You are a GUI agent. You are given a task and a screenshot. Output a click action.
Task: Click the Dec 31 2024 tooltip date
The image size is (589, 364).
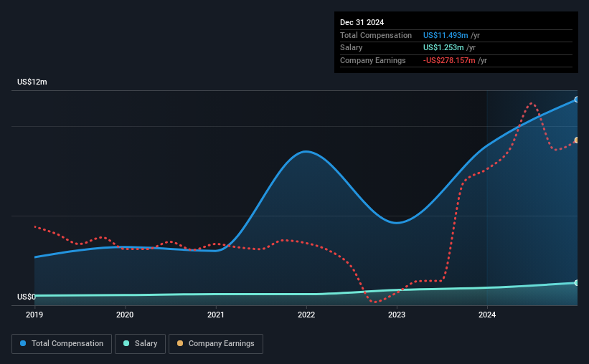click(362, 22)
